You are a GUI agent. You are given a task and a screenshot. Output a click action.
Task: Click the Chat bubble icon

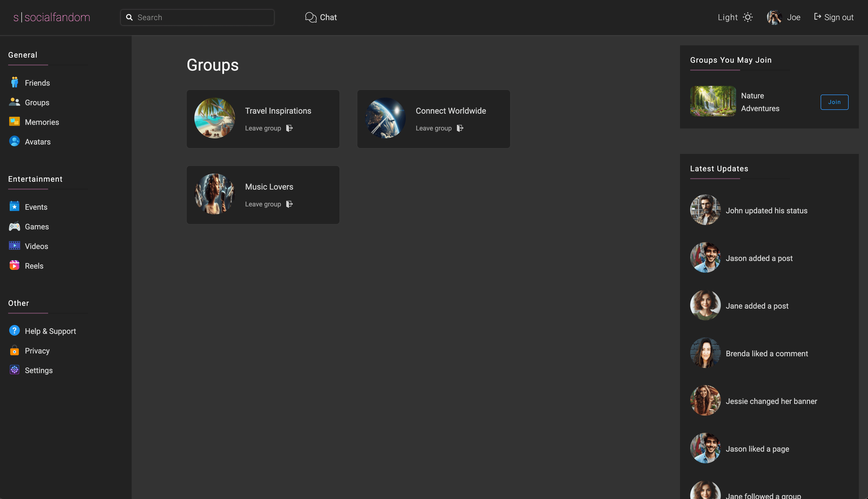tap(310, 17)
